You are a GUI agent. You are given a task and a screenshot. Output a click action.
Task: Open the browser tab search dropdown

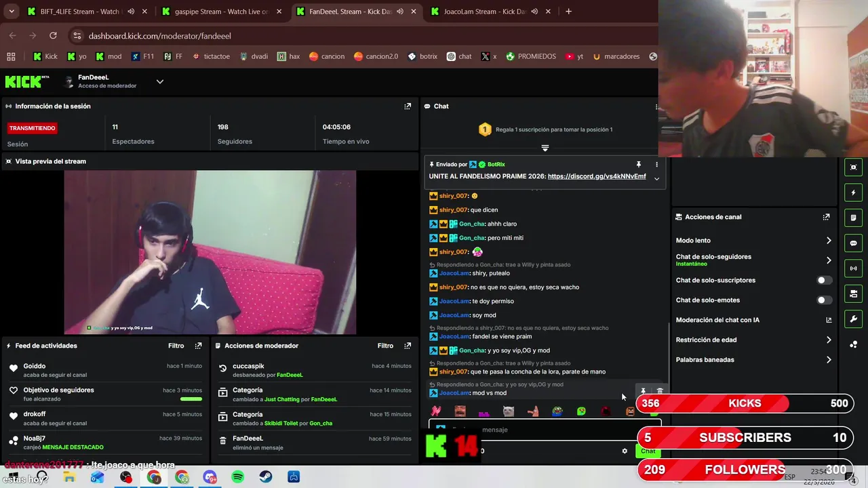point(12,12)
